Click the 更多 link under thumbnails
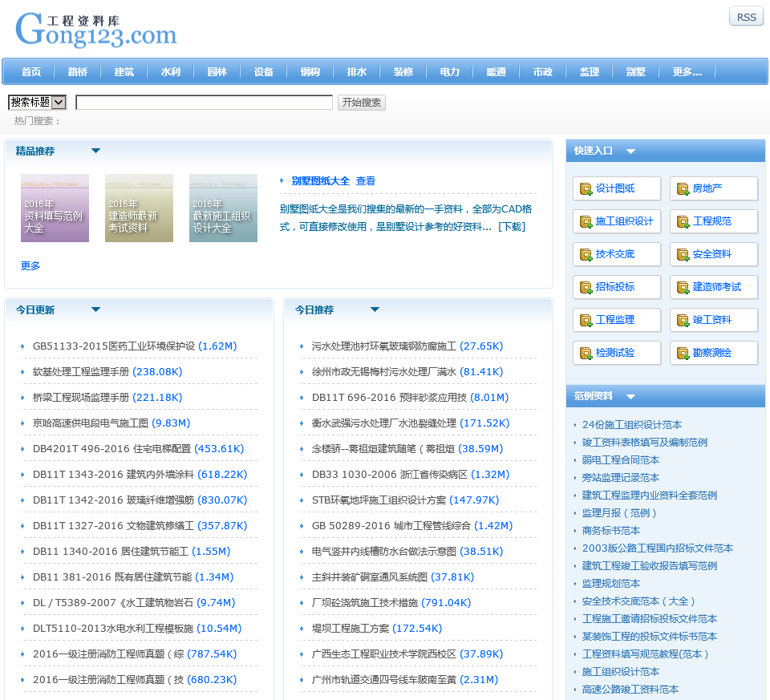 (x=30, y=265)
